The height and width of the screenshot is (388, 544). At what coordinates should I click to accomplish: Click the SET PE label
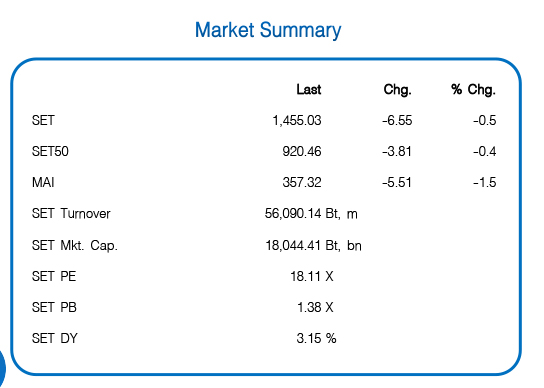(54, 276)
